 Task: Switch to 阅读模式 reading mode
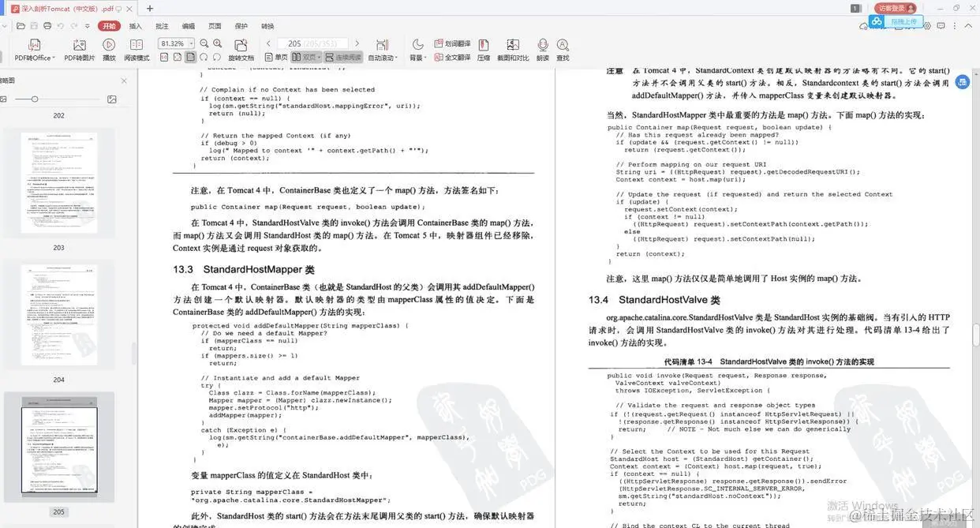click(137, 50)
